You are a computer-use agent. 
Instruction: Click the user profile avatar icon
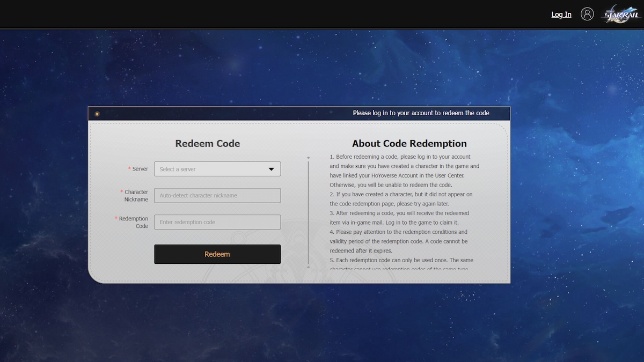pyautogui.click(x=587, y=14)
